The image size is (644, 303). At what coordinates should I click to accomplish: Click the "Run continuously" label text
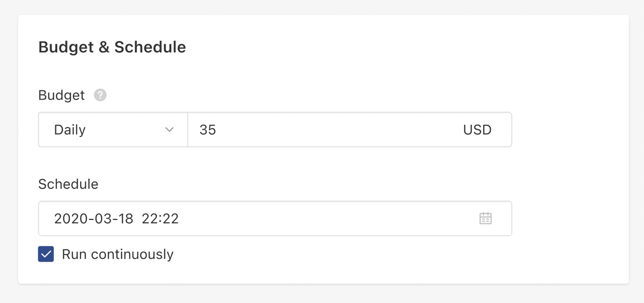coord(118,254)
